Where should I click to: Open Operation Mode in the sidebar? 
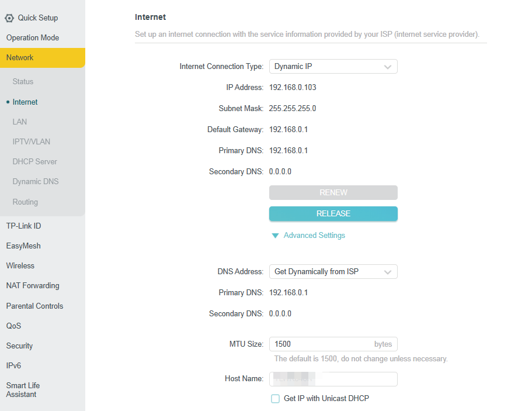33,38
